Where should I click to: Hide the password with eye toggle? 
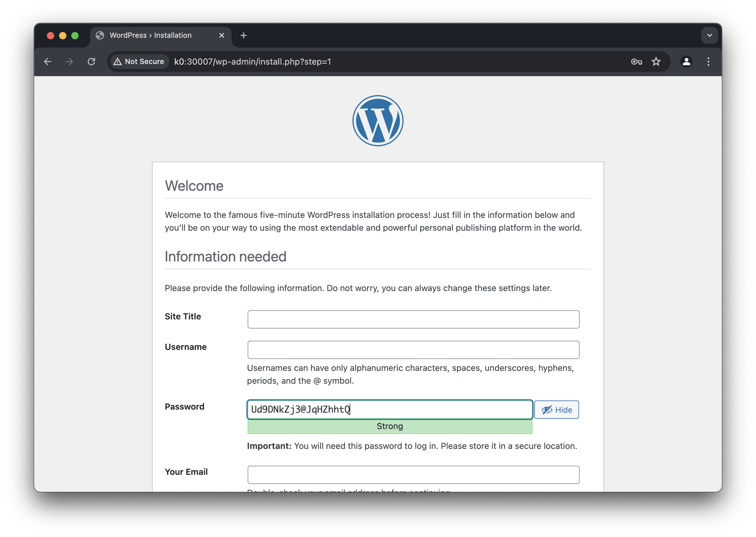click(x=556, y=410)
